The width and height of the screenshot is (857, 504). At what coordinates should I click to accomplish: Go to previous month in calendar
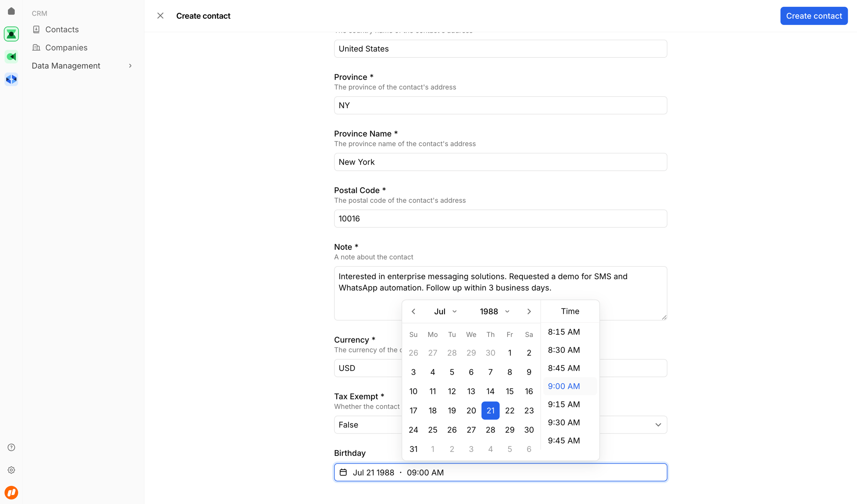coord(414,311)
